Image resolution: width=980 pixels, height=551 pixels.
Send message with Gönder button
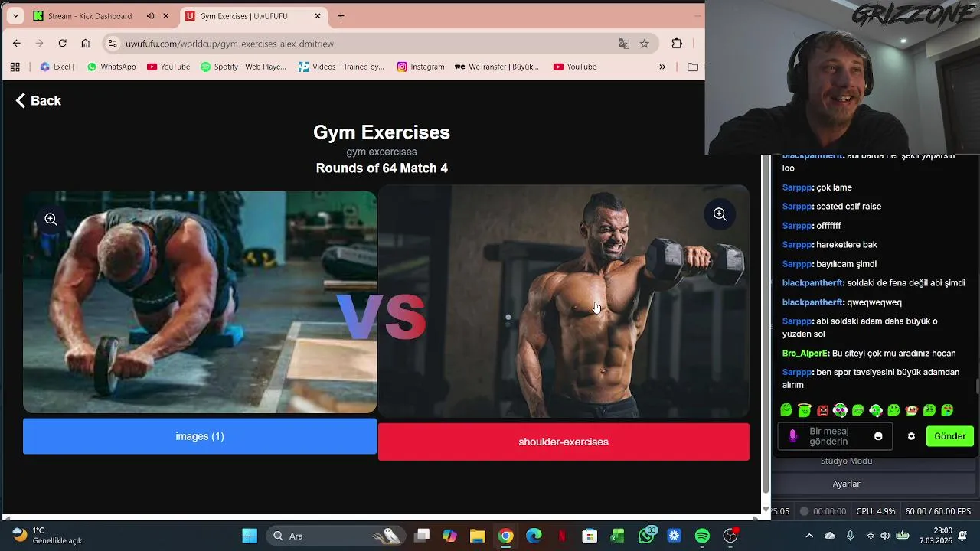point(949,436)
